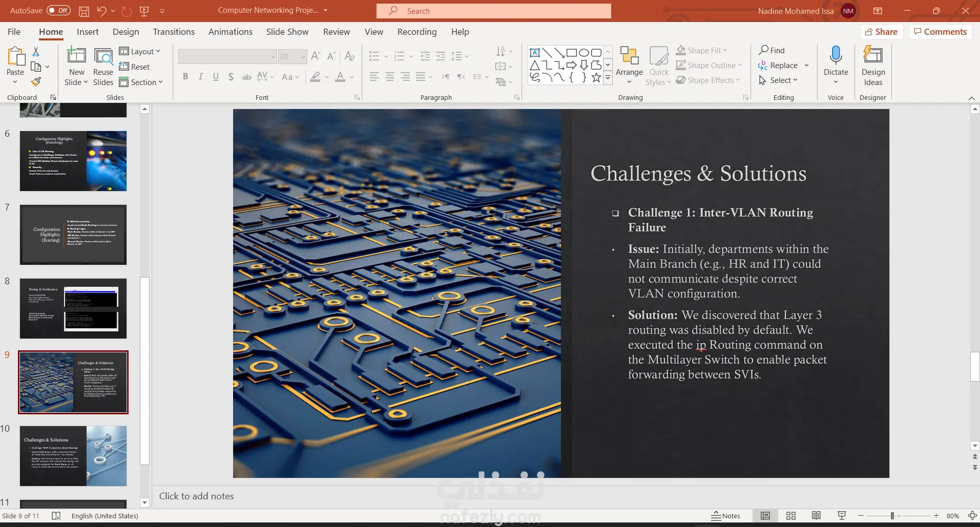Expand the shapes gallery
The image size is (980, 527).
[x=608, y=78]
